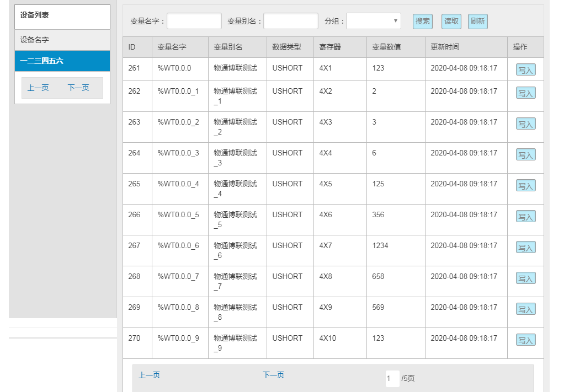Click 写入 for row ID 267
The width and height of the screenshot is (569, 392).
(x=525, y=248)
